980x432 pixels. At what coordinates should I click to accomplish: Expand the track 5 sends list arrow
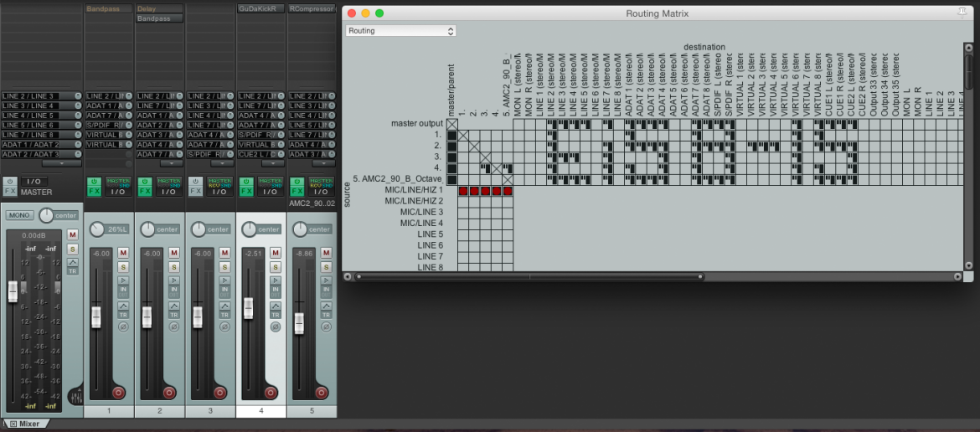tap(324, 163)
